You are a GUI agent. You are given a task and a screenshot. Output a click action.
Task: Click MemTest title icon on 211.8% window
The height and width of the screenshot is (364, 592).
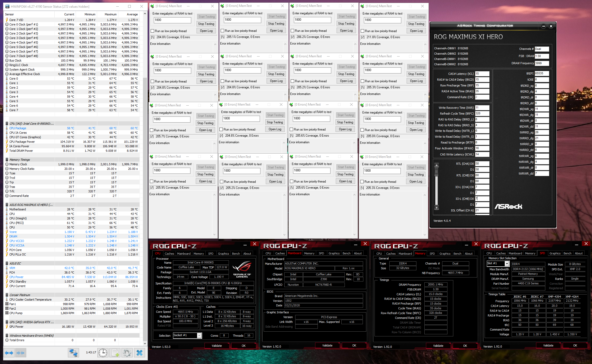pyautogui.click(x=362, y=6)
